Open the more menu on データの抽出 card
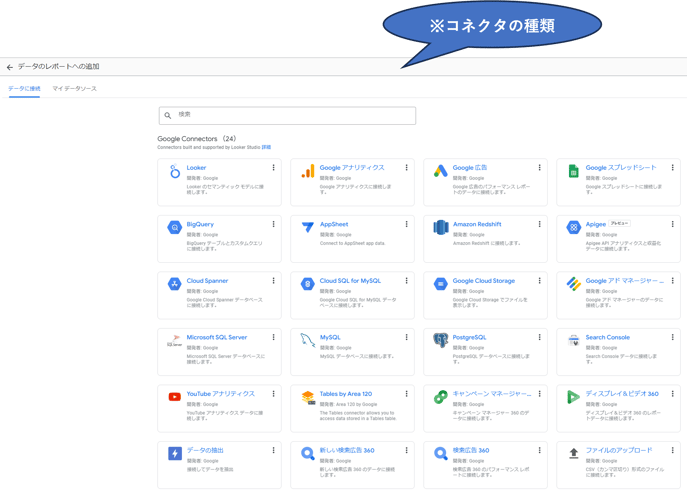 pyautogui.click(x=273, y=450)
